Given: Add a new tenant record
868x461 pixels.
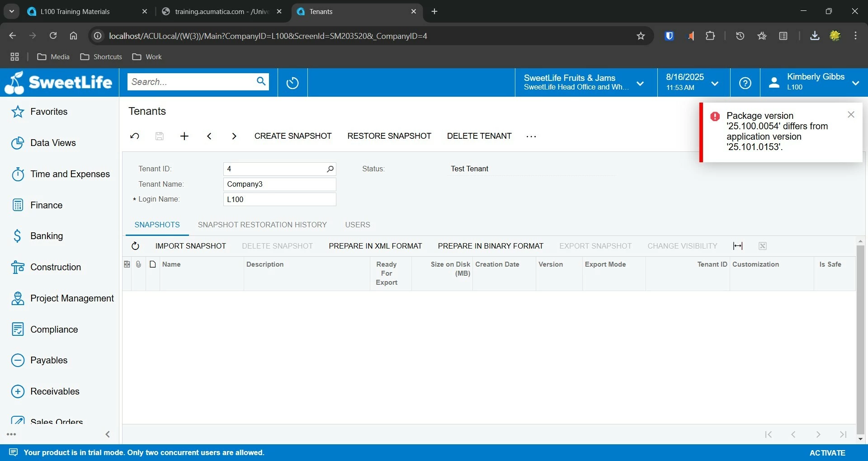Looking at the screenshot, I should tap(184, 136).
